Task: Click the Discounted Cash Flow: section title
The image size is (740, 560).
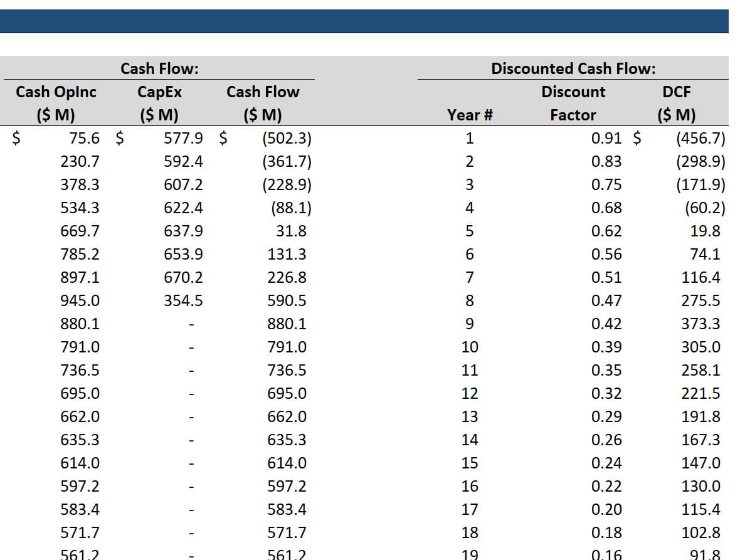Action: [x=573, y=68]
